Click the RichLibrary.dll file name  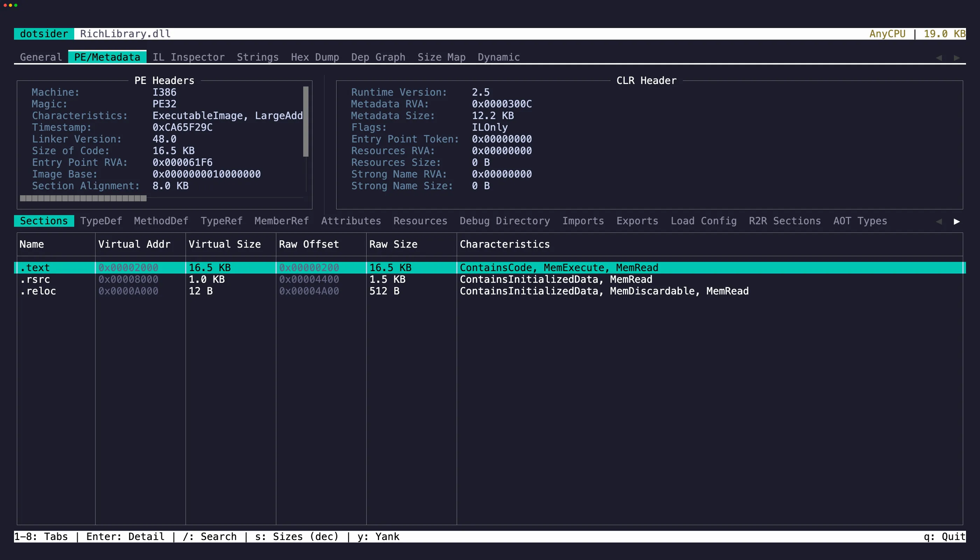125,34
